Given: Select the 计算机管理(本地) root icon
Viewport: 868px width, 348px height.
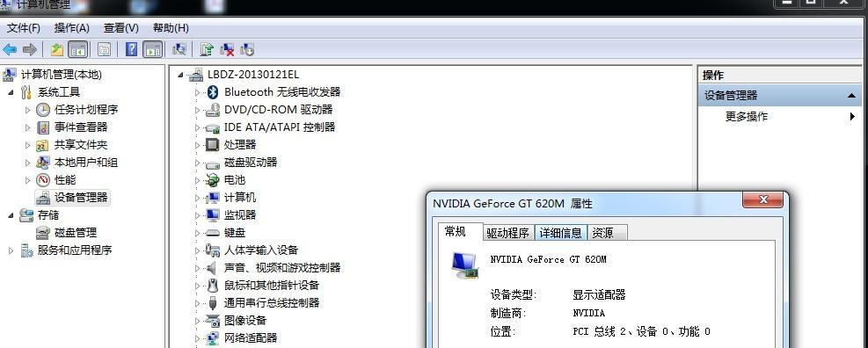Looking at the screenshot, I should [x=10, y=75].
